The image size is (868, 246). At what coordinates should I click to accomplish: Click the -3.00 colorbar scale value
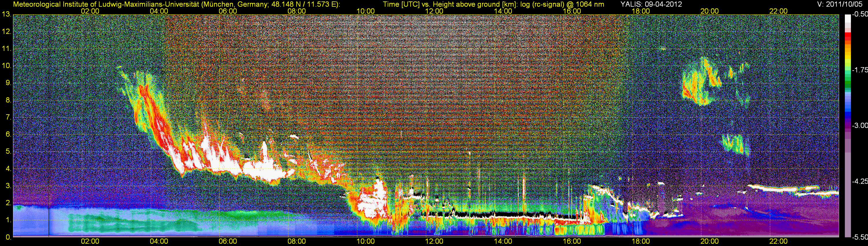pos(860,126)
